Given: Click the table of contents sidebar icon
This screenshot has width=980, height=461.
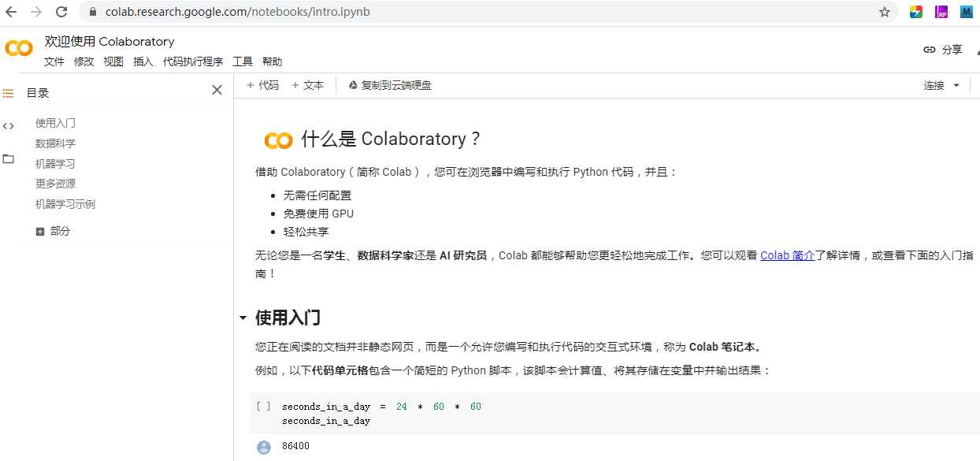Looking at the screenshot, I should click(8, 93).
